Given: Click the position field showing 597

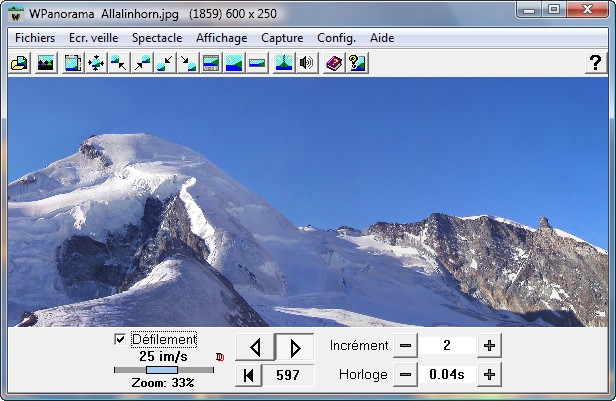Looking at the screenshot, I should tap(288, 375).
